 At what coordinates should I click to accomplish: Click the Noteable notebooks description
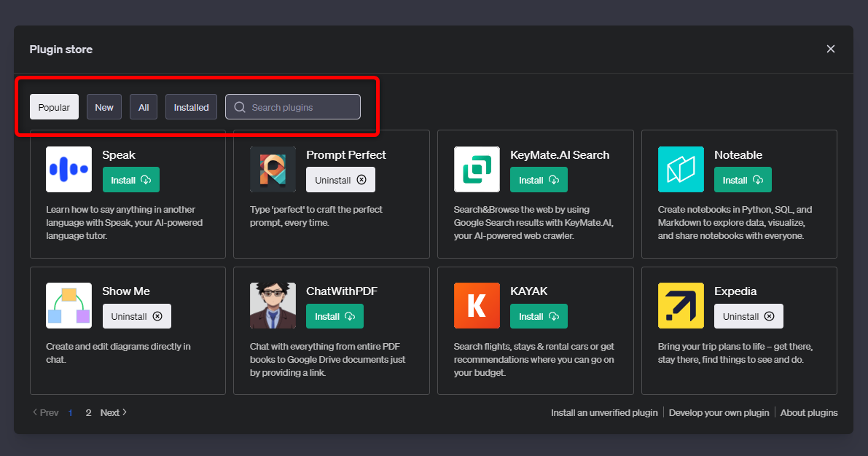click(x=735, y=222)
